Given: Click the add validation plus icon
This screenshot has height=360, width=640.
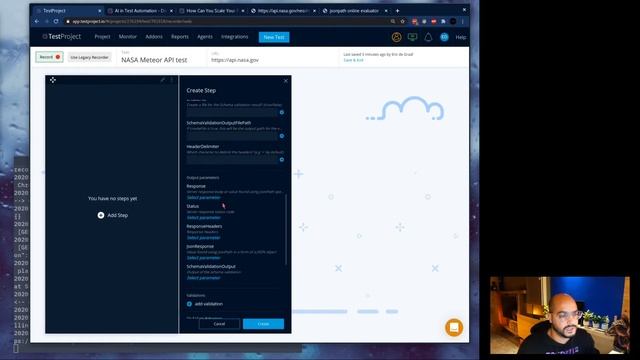Looking at the screenshot, I should click(x=189, y=304).
